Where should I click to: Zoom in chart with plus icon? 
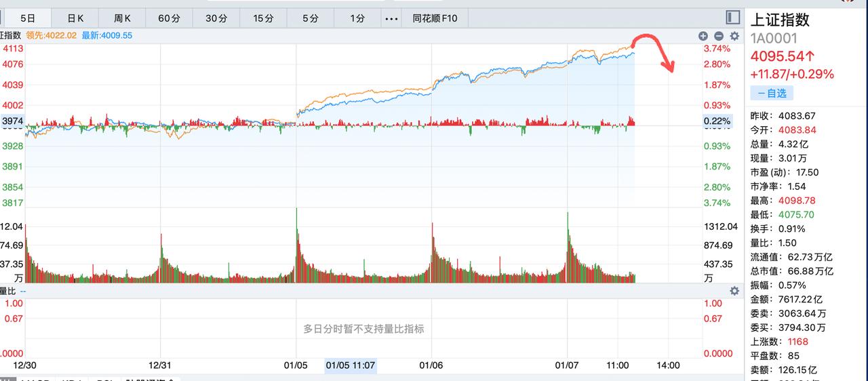pyautogui.click(x=703, y=36)
